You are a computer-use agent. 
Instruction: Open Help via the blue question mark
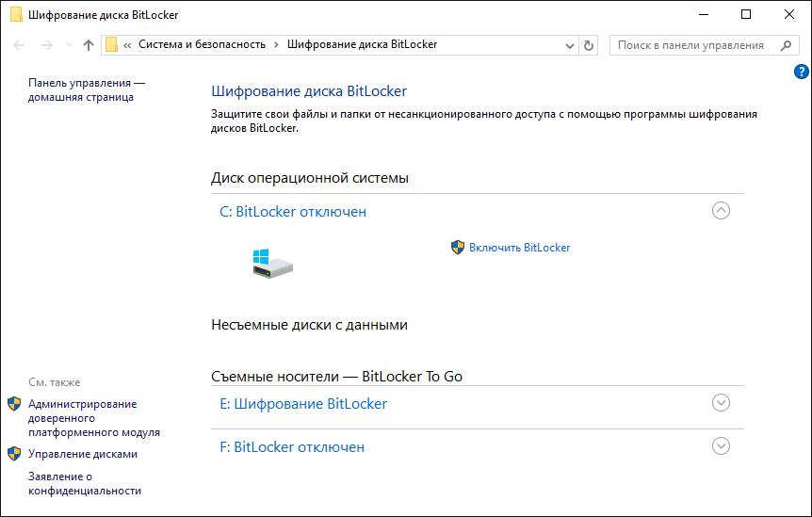801,72
